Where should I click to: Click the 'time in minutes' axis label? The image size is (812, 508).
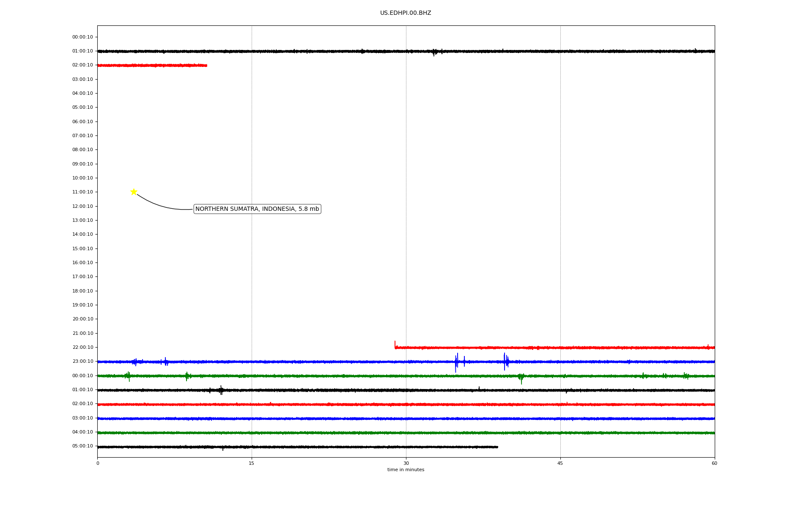[406, 470]
